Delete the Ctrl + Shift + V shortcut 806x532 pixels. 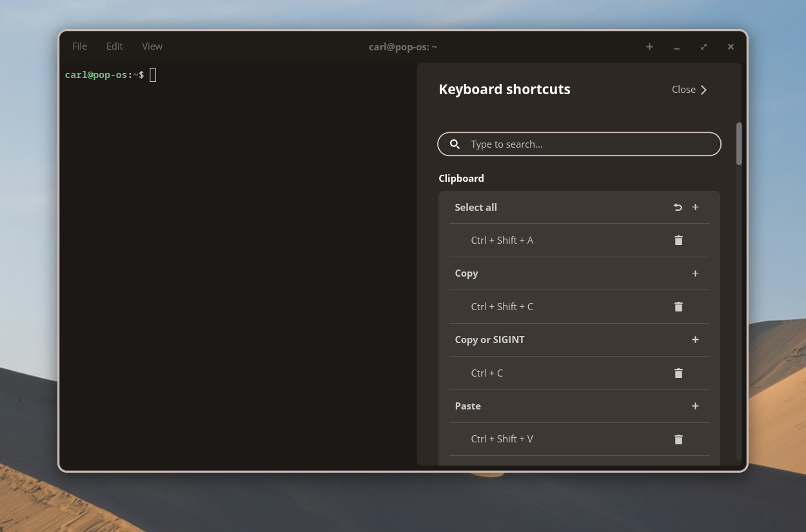point(678,439)
